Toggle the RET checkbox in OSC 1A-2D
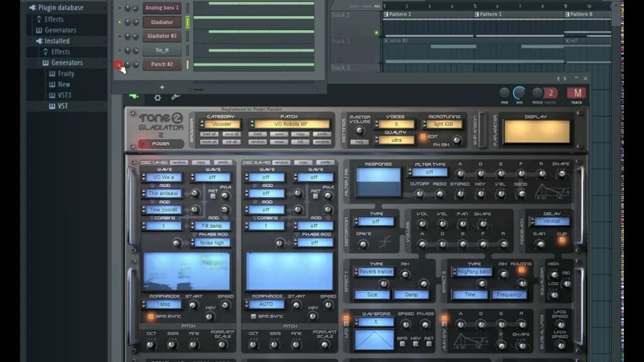644x362 pixels. (212, 197)
